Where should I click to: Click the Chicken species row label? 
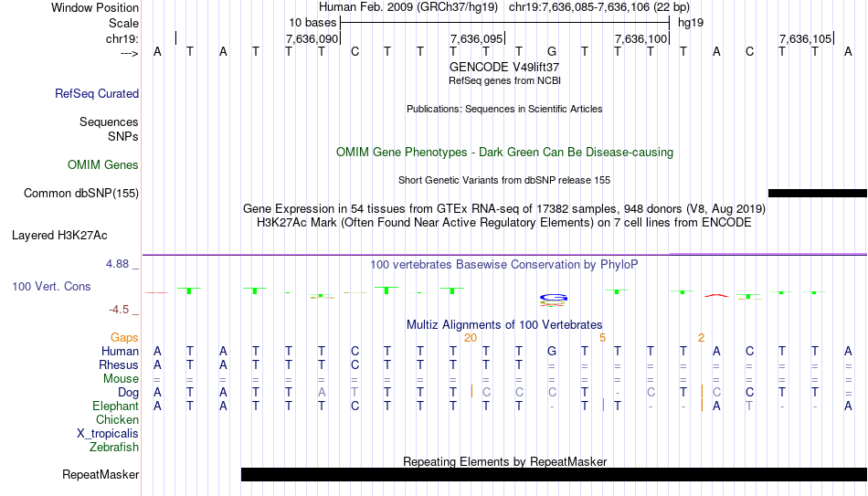pos(117,420)
